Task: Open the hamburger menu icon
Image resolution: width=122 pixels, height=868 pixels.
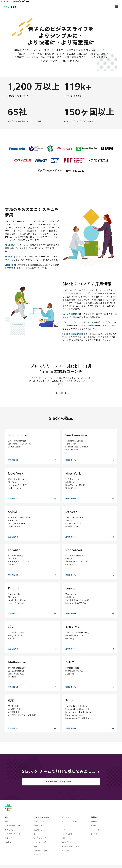Action: [x=116, y=6]
